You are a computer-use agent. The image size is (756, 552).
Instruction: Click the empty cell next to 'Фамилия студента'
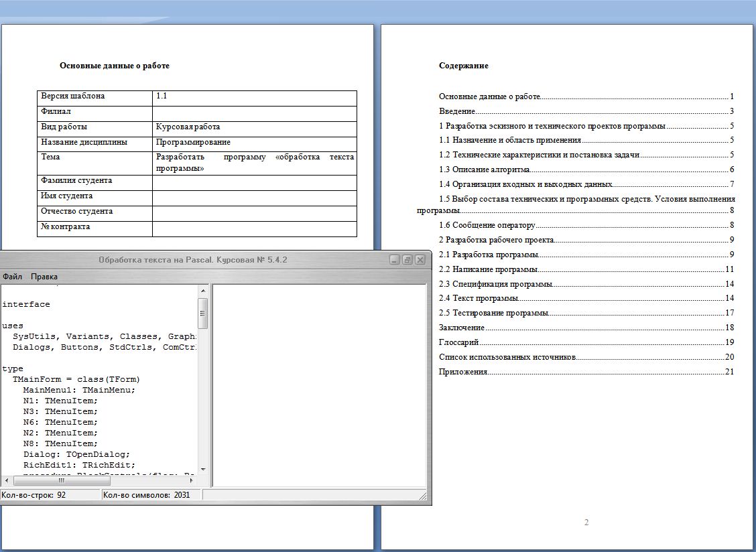click(x=255, y=183)
